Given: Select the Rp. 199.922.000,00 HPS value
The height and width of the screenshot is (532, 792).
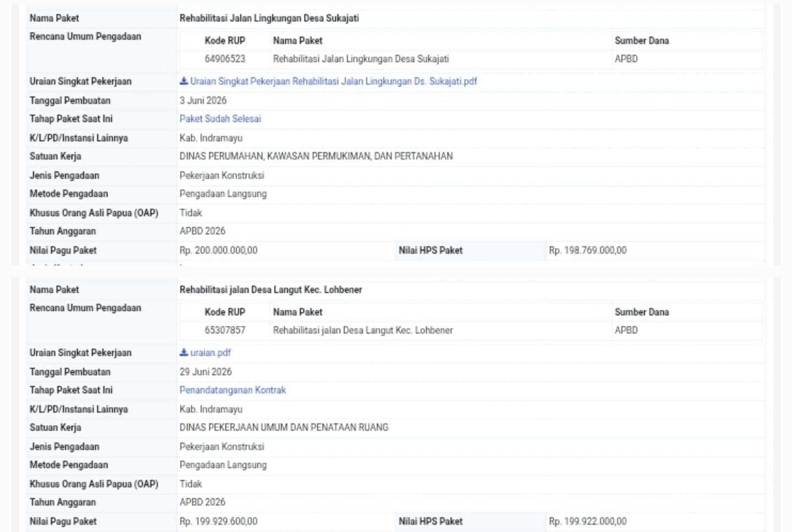Looking at the screenshot, I should pos(587,522).
